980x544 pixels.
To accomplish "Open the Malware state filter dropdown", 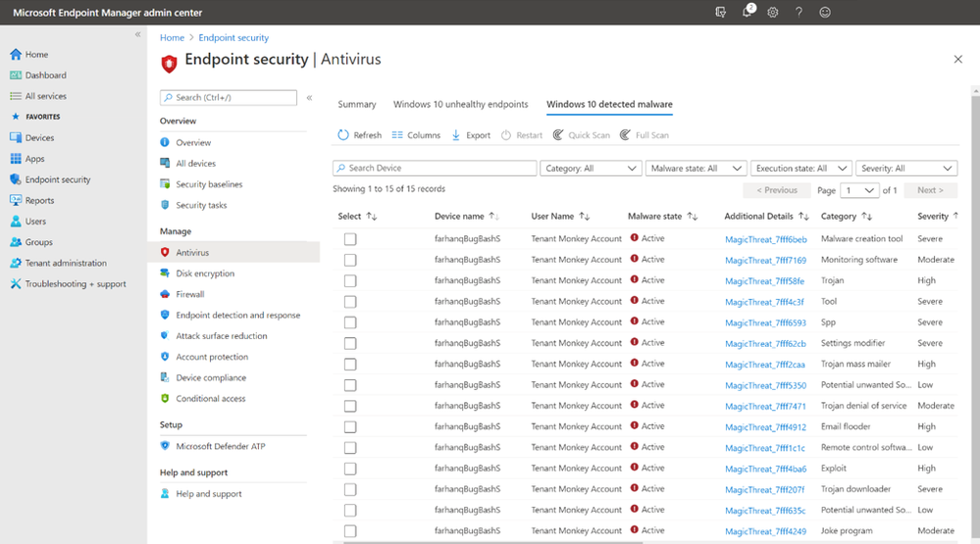I will [696, 168].
